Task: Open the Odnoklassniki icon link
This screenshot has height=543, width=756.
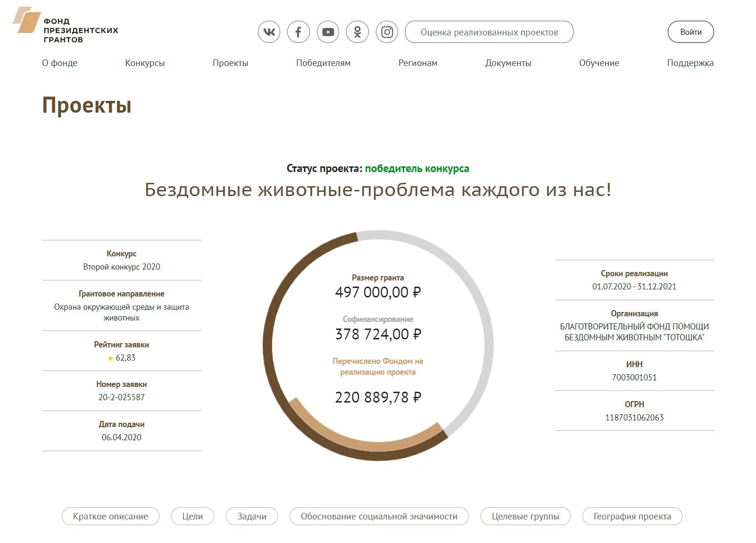Action: pyautogui.click(x=357, y=32)
